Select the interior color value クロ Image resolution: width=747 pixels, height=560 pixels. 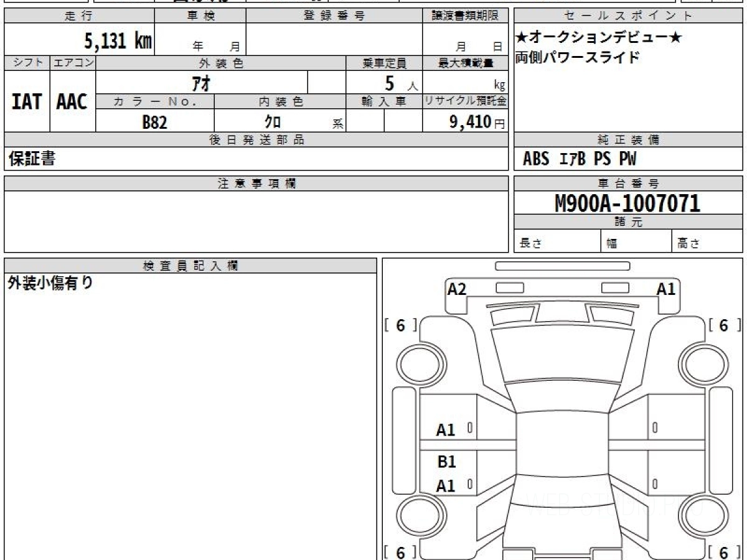tap(272, 122)
